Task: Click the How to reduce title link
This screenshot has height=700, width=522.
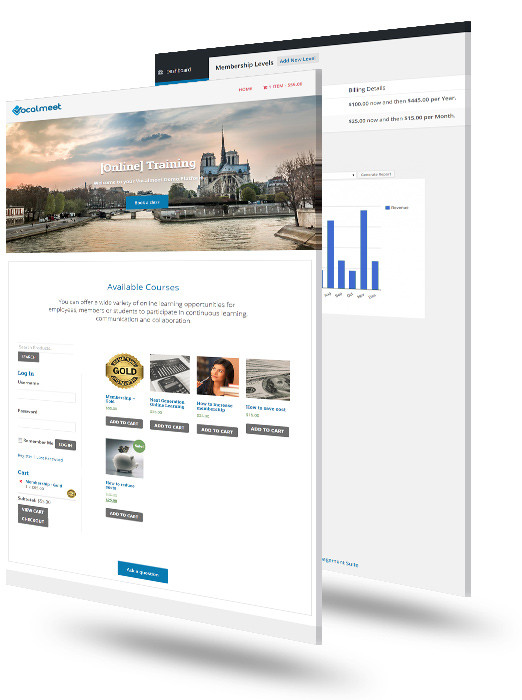Action: tap(120, 486)
